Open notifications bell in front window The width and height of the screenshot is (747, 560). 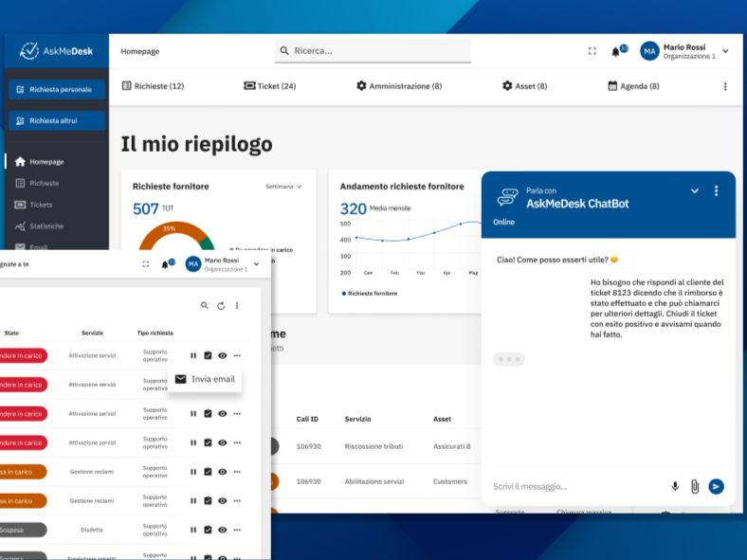coord(165,264)
